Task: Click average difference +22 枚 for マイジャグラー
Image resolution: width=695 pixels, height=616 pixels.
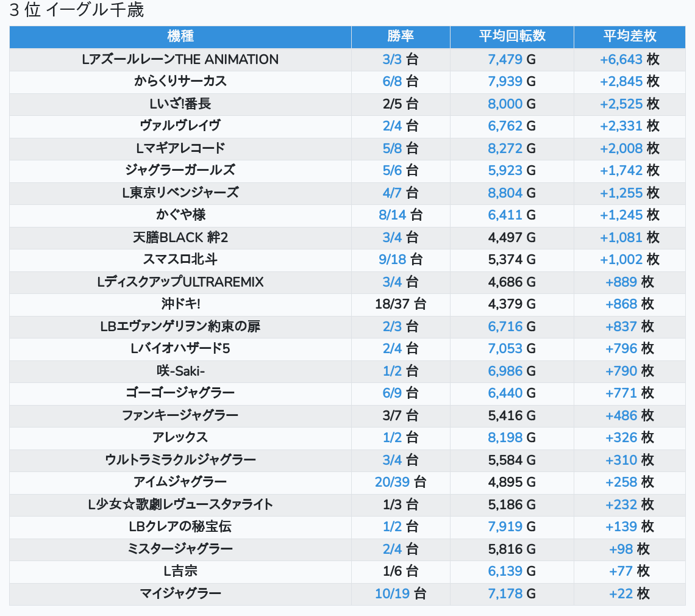Action: (629, 593)
